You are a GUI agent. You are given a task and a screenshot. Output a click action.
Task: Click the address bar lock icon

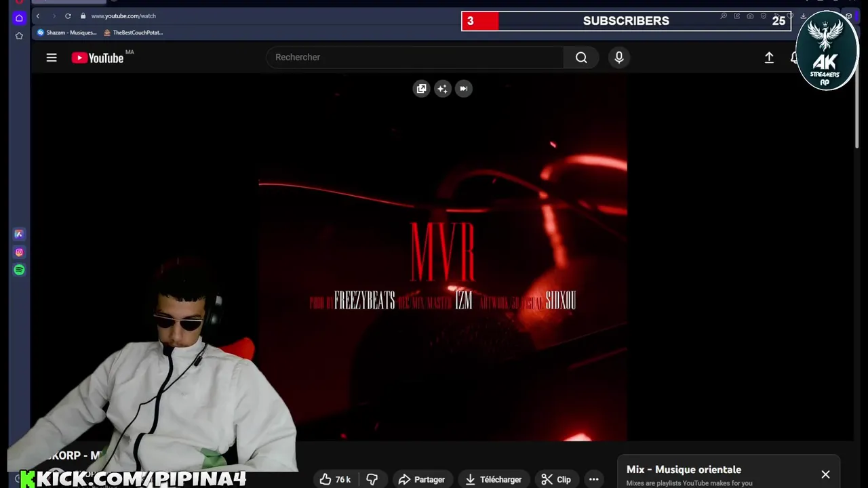pyautogui.click(x=83, y=16)
